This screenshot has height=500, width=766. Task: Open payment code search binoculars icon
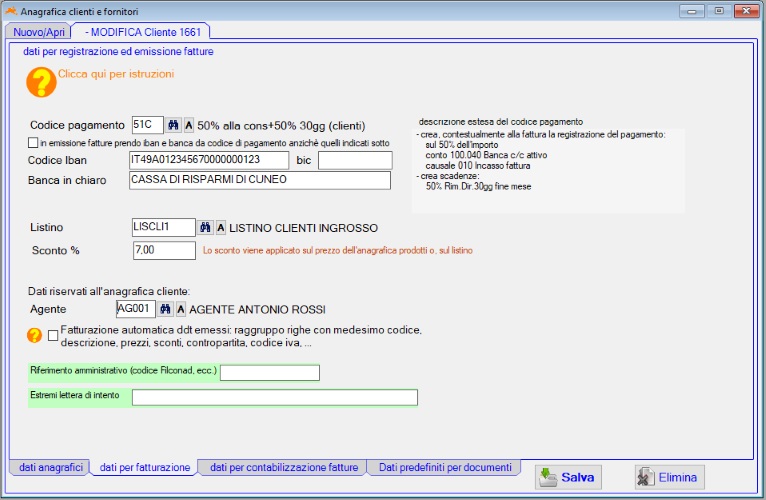(173, 126)
